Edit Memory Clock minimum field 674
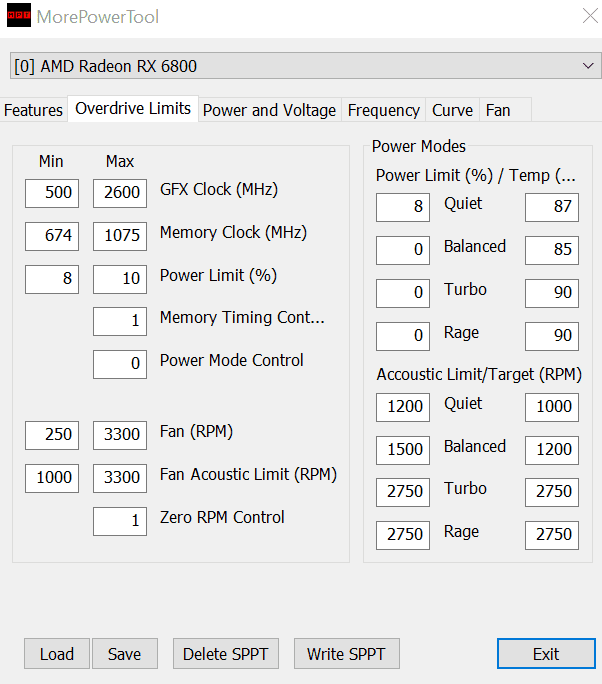The image size is (602, 684). pos(52,236)
